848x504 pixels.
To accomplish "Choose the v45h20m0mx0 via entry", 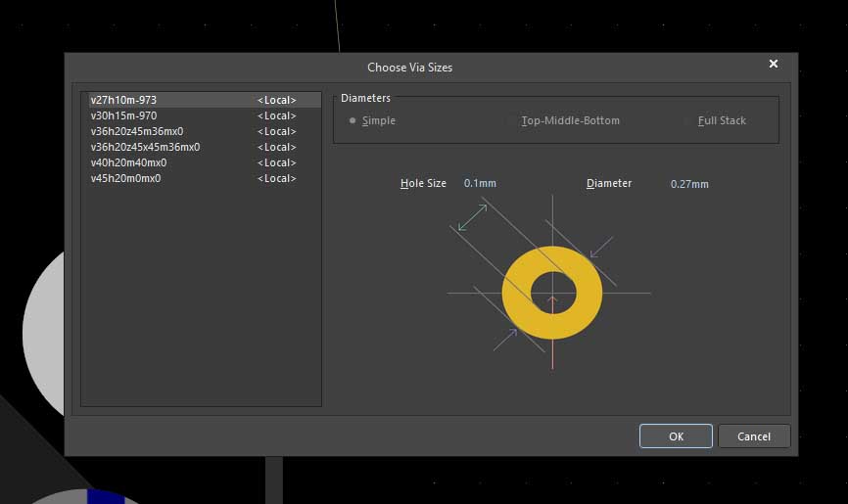I will pyautogui.click(x=125, y=178).
